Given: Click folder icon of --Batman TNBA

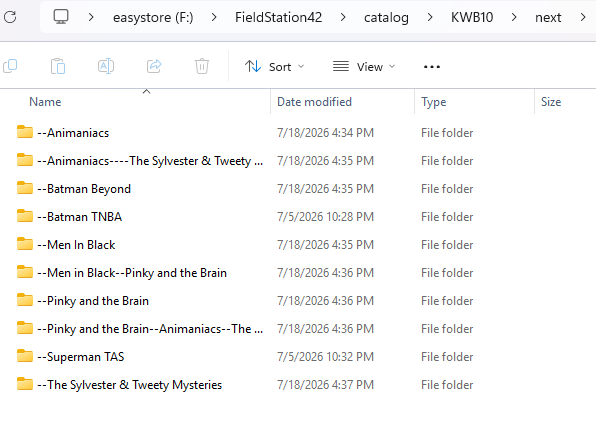Looking at the screenshot, I should pyautogui.click(x=25, y=216).
